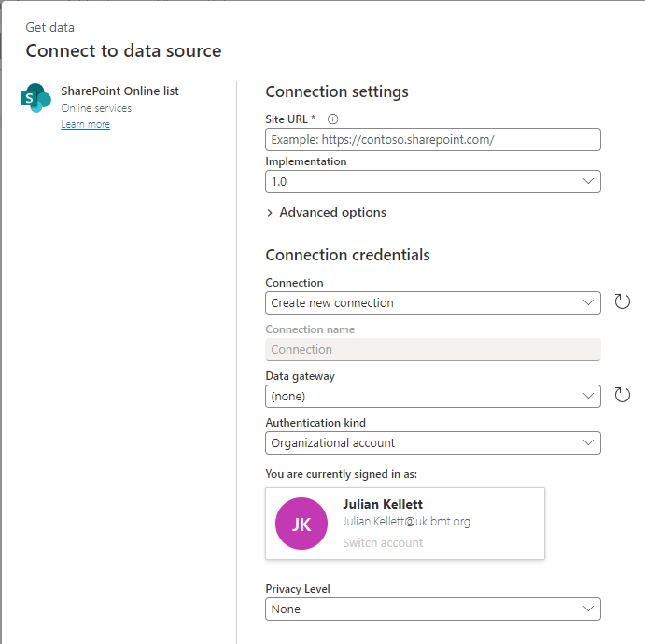Click the Connection name field
Screen dimensions: 645x644
pyautogui.click(x=432, y=349)
